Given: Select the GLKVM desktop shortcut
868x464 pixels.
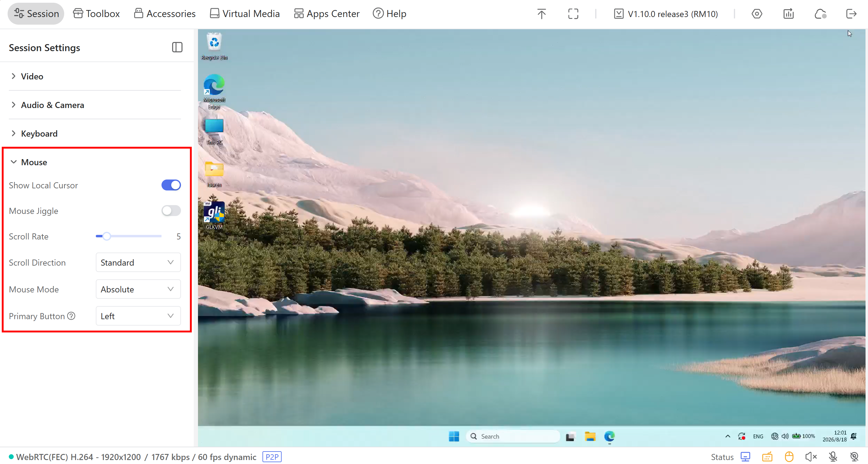Looking at the screenshot, I should (x=214, y=216).
